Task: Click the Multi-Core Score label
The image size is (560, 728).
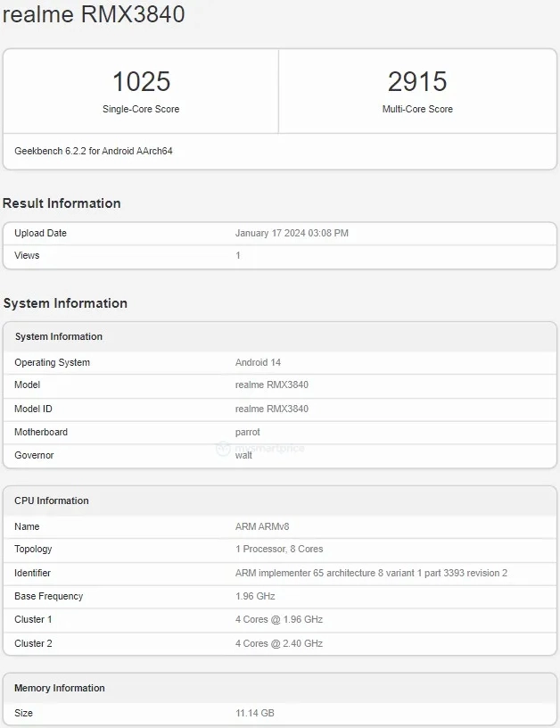Action: pos(417,109)
